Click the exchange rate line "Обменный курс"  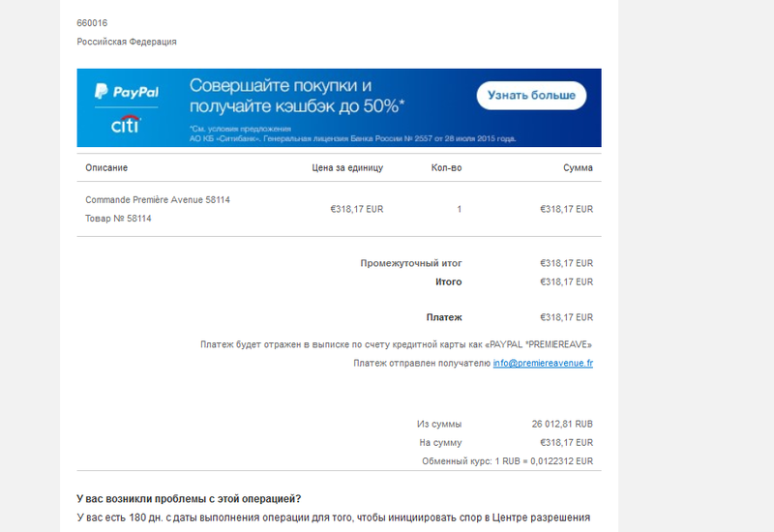click(x=507, y=461)
